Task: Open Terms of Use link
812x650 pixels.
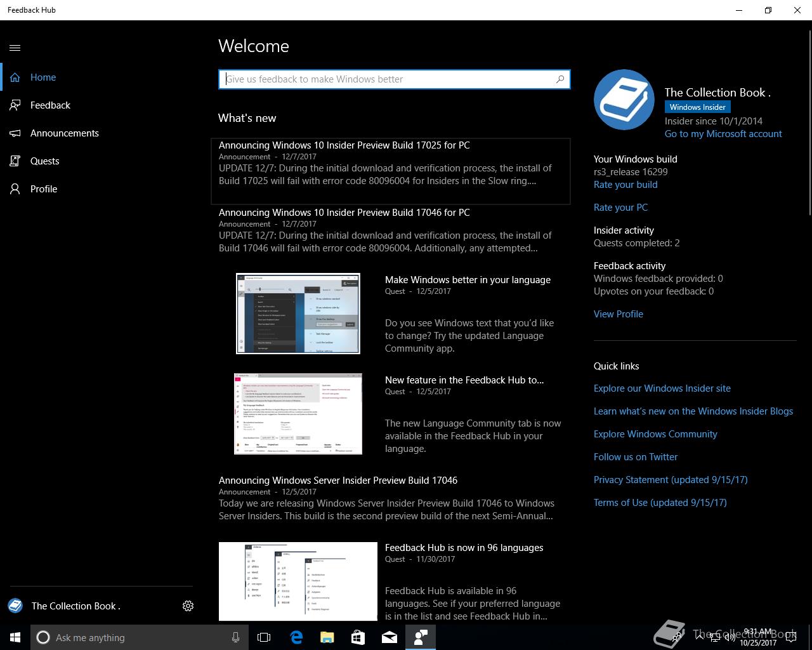Action: click(x=660, y=503)
